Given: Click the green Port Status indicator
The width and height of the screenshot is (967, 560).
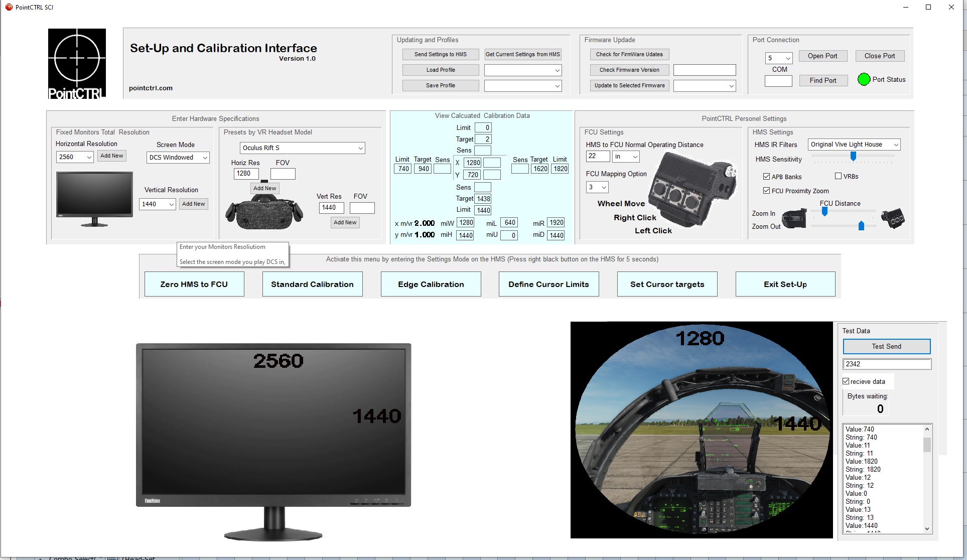Looking at the screenshot, I should [x=864, y=79].
